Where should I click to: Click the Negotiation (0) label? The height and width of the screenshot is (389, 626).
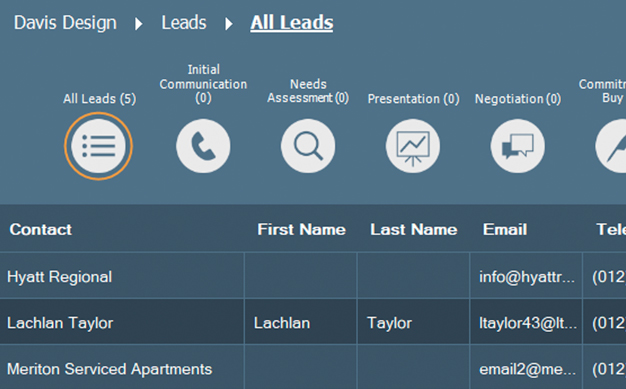pos(518,99)
